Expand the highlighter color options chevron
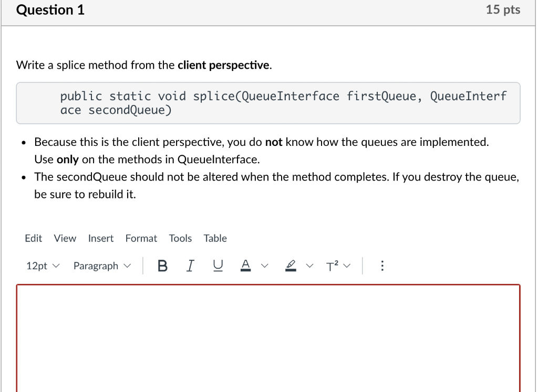 pyautogui.click(x=309, y=266)
